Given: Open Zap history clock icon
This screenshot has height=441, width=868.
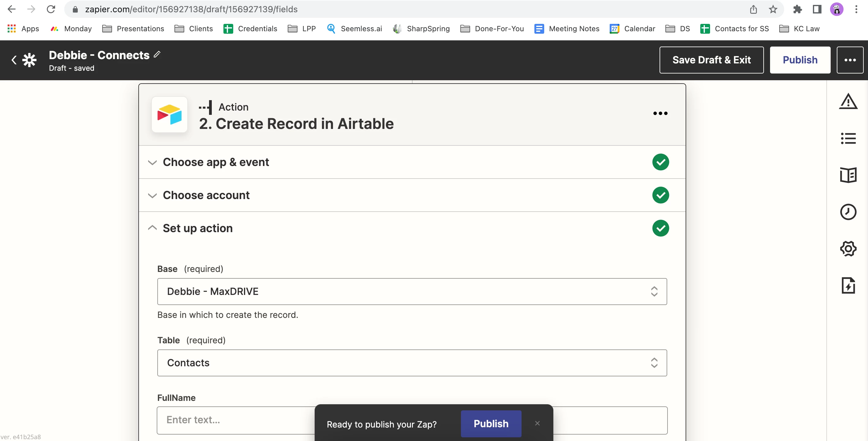Looking at the screenshot, I should coord(848,212).
